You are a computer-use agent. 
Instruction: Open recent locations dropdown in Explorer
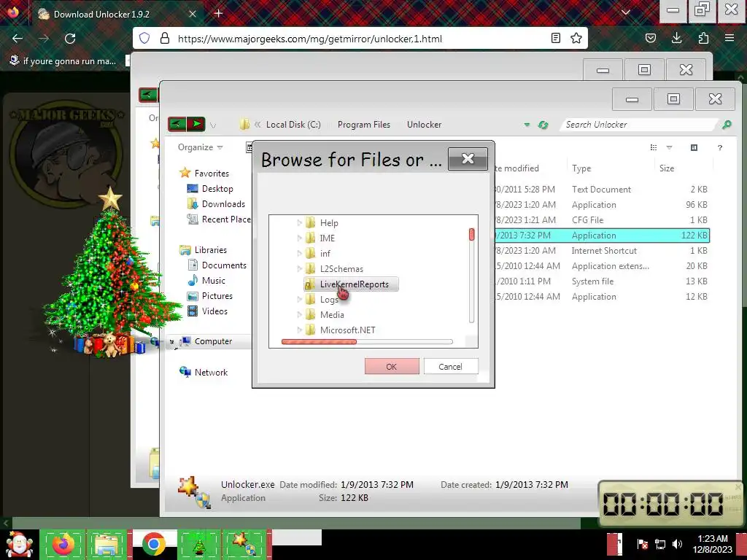point(213,125)
